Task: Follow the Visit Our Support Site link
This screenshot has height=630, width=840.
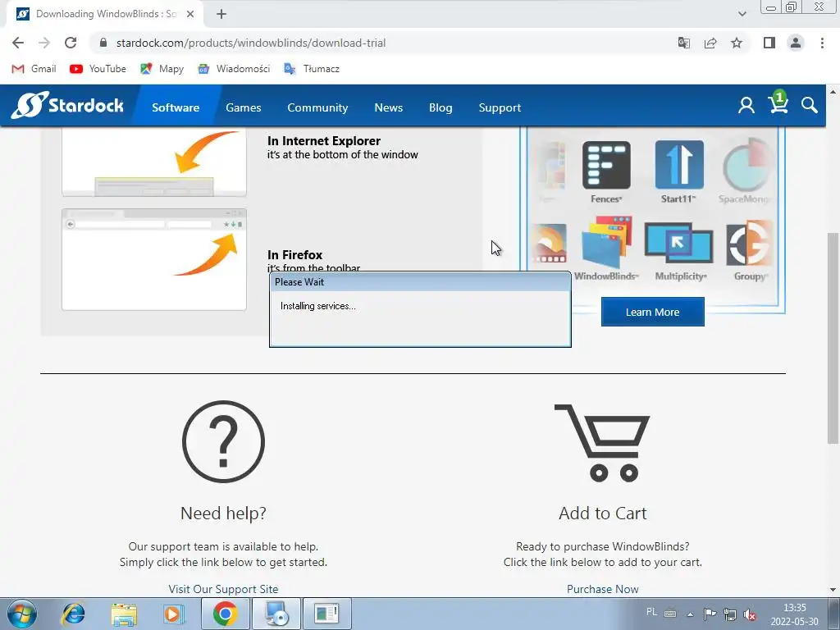Action: point(223,589)
